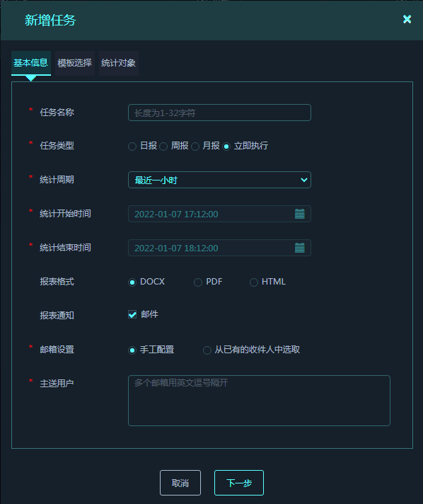Select the 月报 task type

click(195, 147)
